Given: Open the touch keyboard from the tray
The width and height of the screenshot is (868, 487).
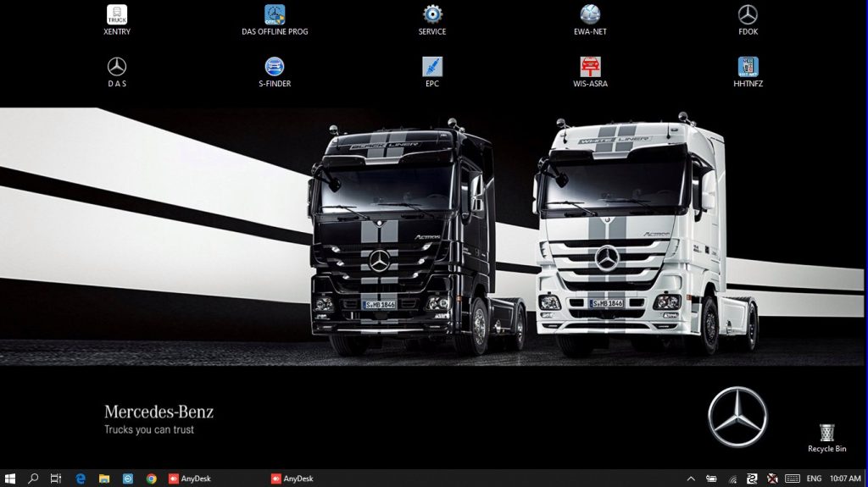Looking at the screenshot, I should pos(793,479).
